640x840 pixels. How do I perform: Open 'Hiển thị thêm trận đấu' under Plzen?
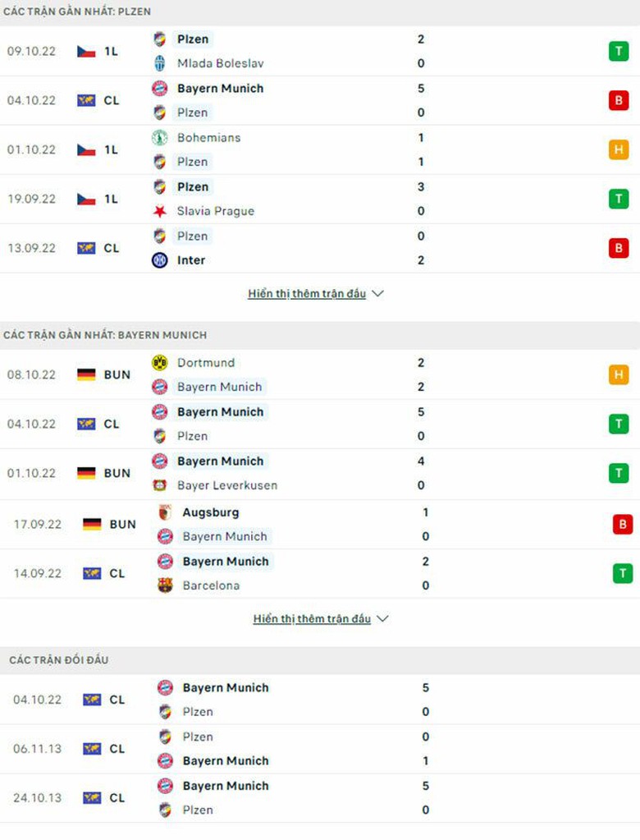(307, 293)
